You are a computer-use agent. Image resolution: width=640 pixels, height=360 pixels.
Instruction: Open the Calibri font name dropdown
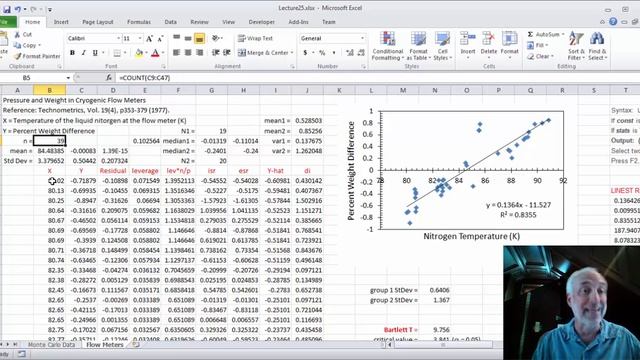[x=119, y=38]
